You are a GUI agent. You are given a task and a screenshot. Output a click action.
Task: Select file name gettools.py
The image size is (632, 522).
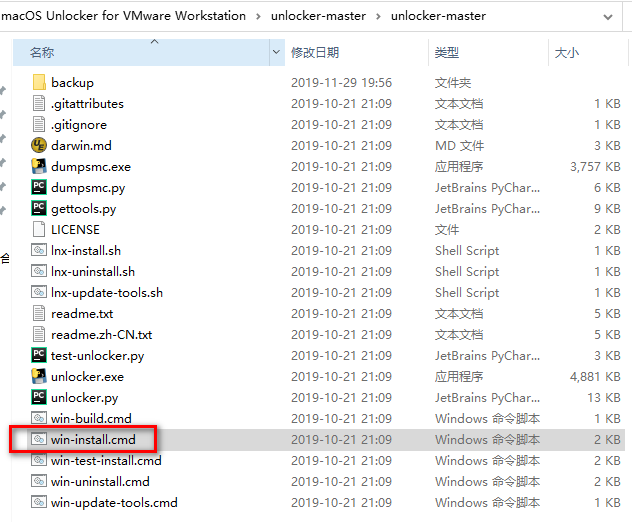pos(83,209)
